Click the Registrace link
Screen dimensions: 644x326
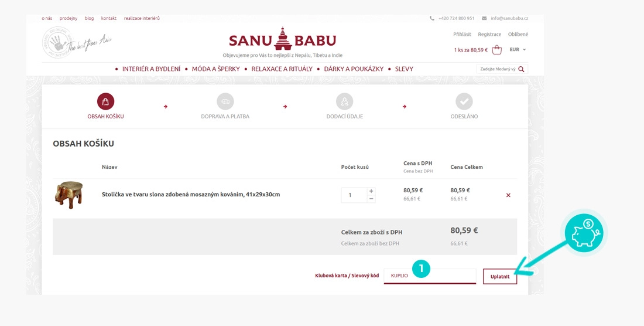point(489,35)
